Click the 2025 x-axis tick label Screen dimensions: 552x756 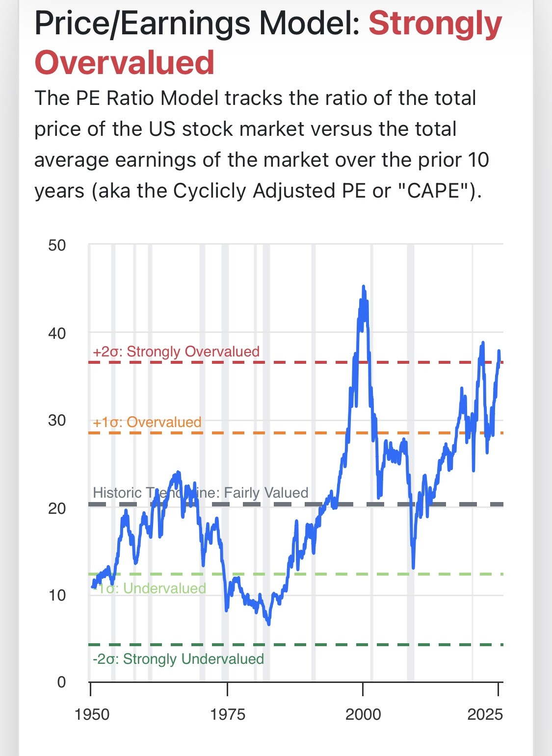pos(485,714)
